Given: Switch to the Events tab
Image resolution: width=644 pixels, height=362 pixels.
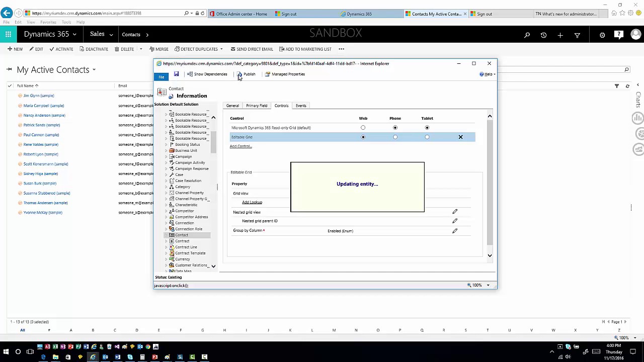Looking at the screenshot, I should point(301,106).
